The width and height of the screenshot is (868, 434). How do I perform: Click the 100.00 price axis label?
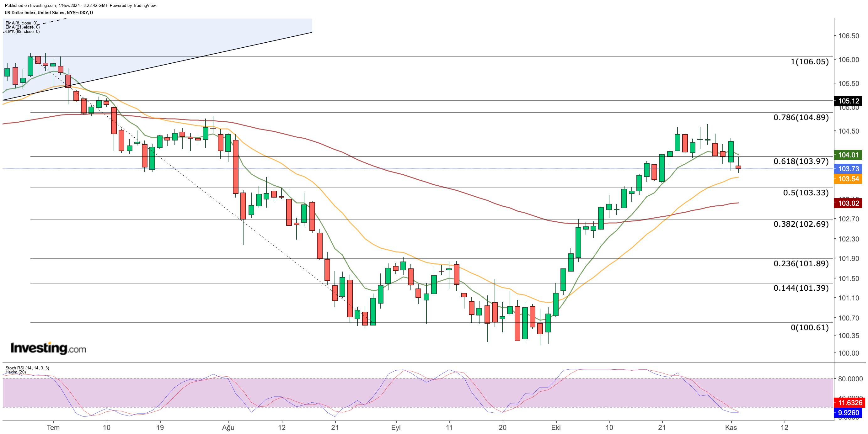click(849, 353)
